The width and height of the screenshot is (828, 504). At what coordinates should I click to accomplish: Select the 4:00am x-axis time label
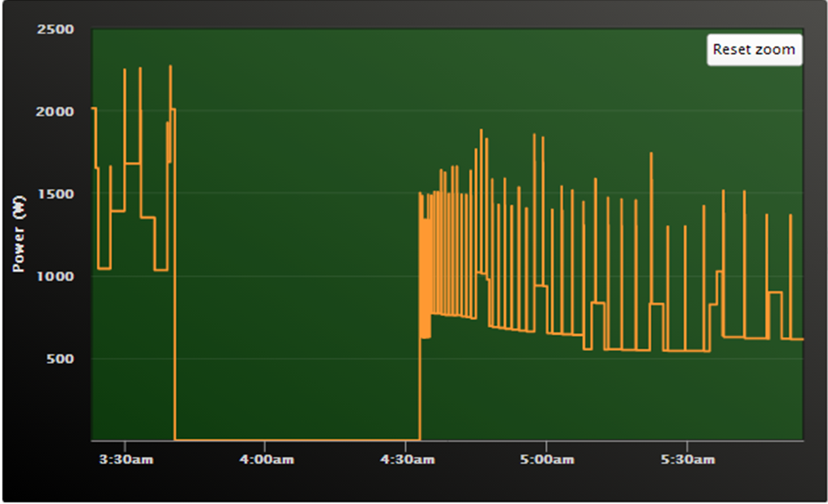pyautogui.click(x=266, y=459)
